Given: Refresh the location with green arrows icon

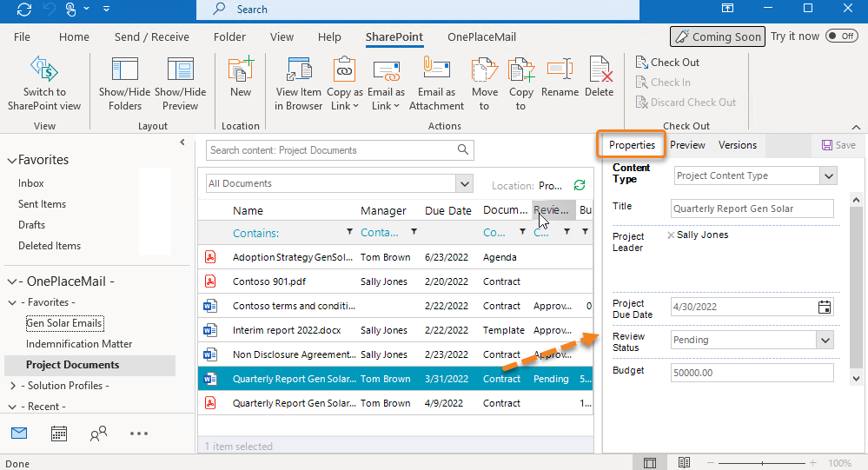Looking at the screenshot, I should point(580,185).
